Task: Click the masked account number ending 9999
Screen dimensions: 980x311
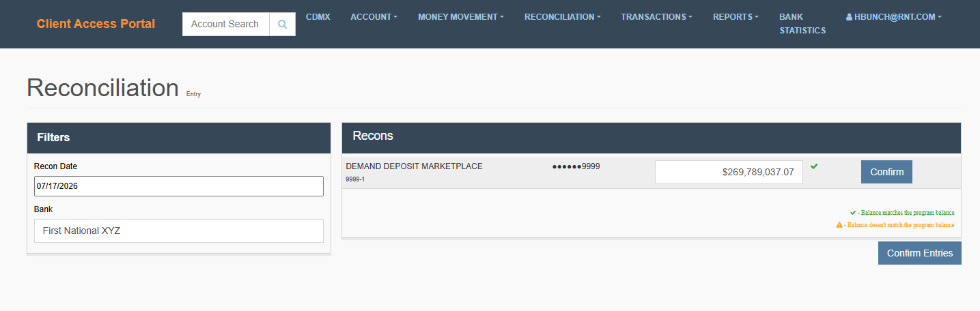Action: click(x=576, y=166)
